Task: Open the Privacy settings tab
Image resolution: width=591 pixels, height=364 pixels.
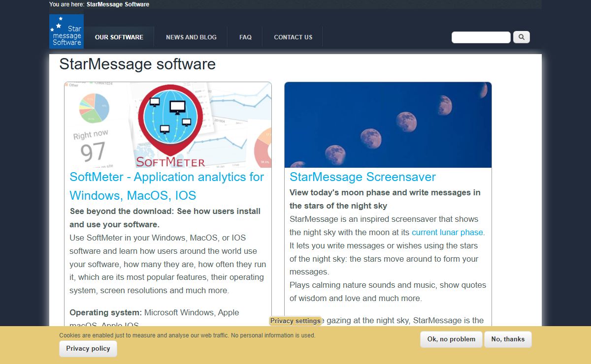Action: pos(295,321)
